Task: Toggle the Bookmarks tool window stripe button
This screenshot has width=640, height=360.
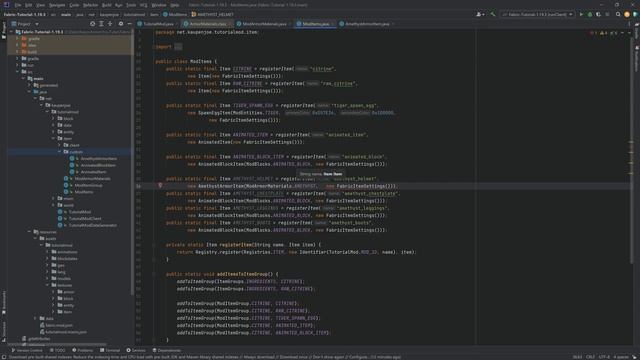Action: 4,302
